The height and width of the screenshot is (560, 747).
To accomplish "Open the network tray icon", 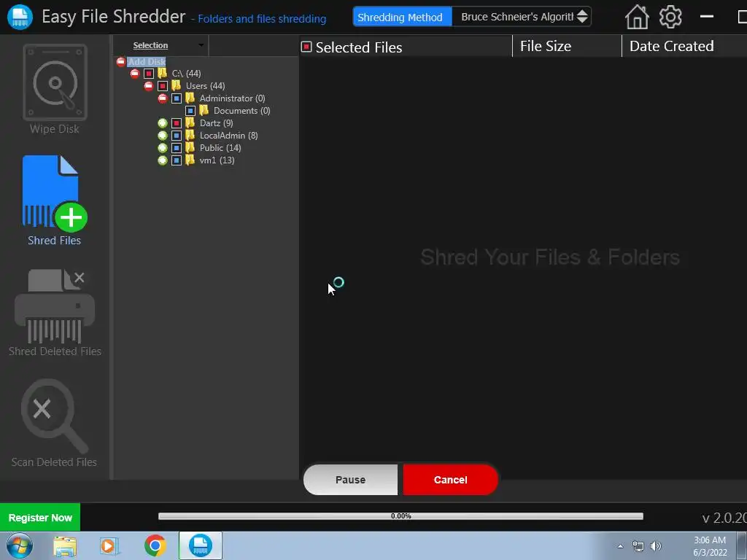I will (638, 546).
